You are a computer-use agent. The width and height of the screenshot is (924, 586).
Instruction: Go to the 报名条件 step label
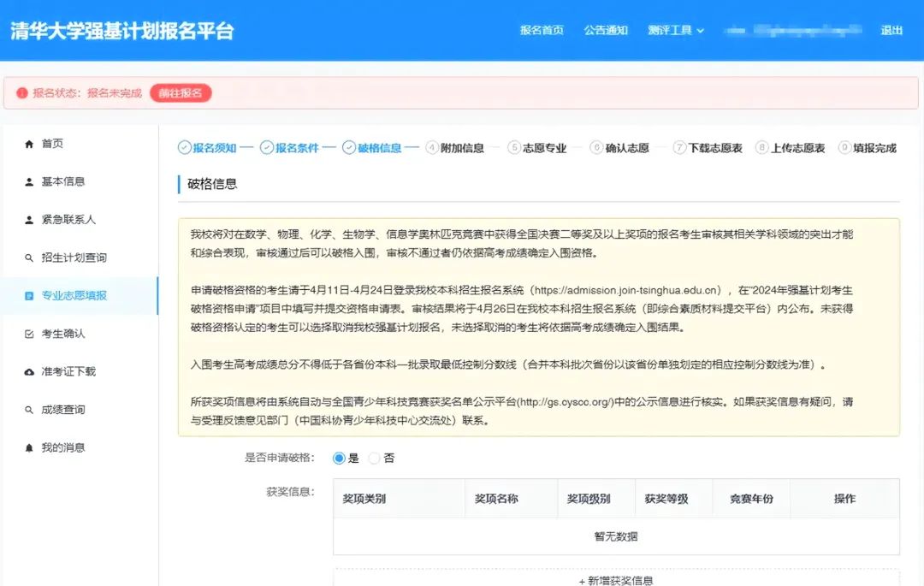297,148
